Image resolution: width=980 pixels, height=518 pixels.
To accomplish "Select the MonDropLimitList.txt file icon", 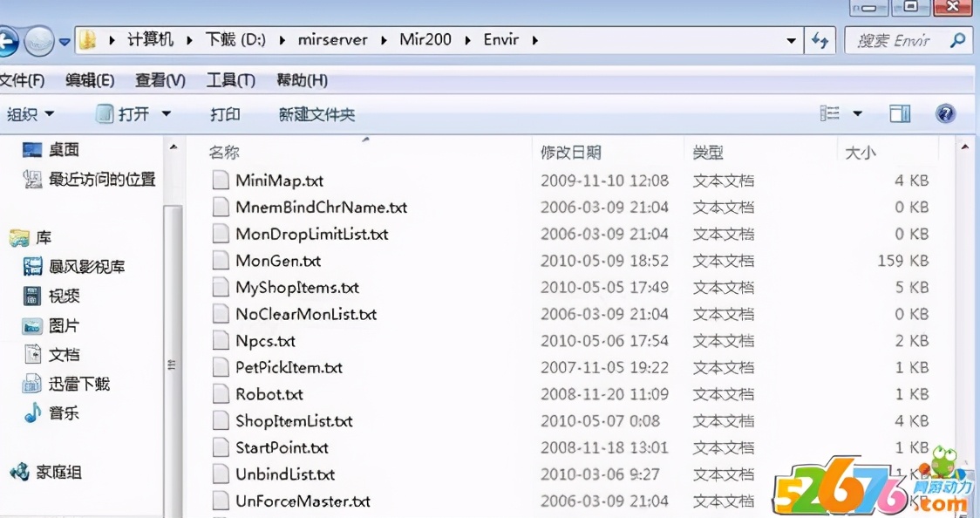I will click(x=221, y=235).
